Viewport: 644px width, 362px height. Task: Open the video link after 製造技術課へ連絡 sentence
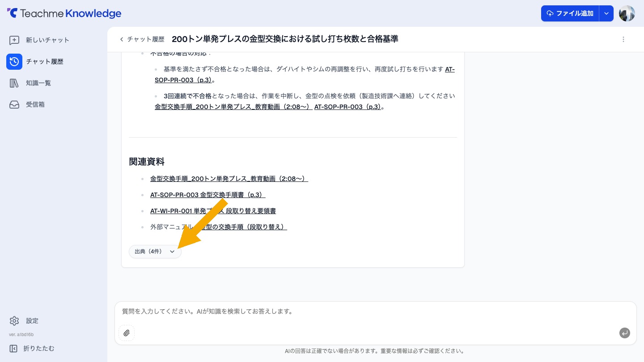click(x=233, y=107)
